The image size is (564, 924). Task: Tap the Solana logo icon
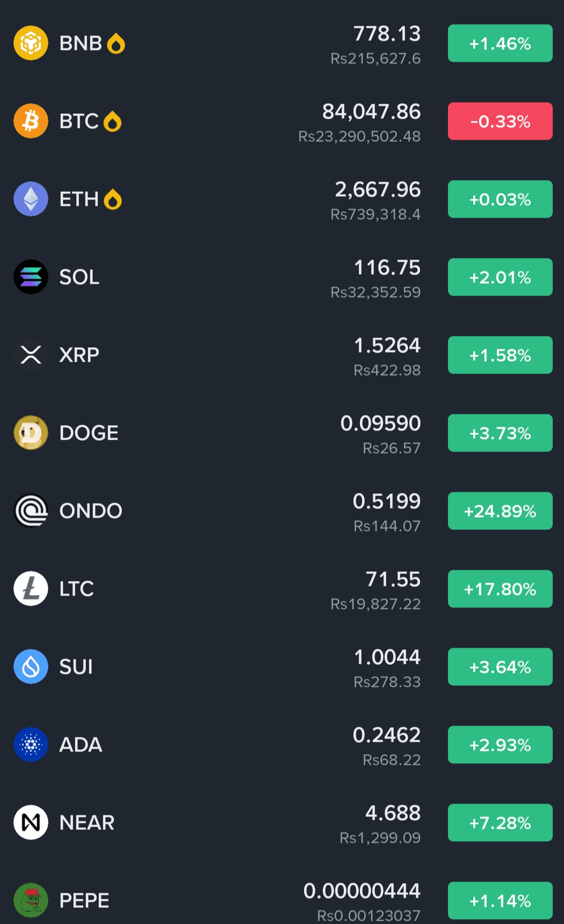tap(31, 277)
